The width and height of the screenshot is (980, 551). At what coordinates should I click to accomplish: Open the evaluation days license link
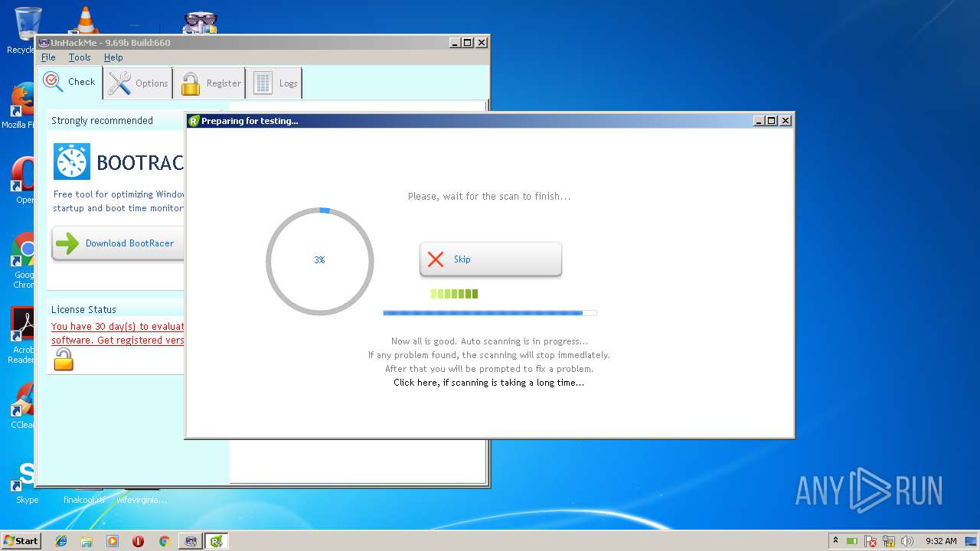click(x=118, y=334)
